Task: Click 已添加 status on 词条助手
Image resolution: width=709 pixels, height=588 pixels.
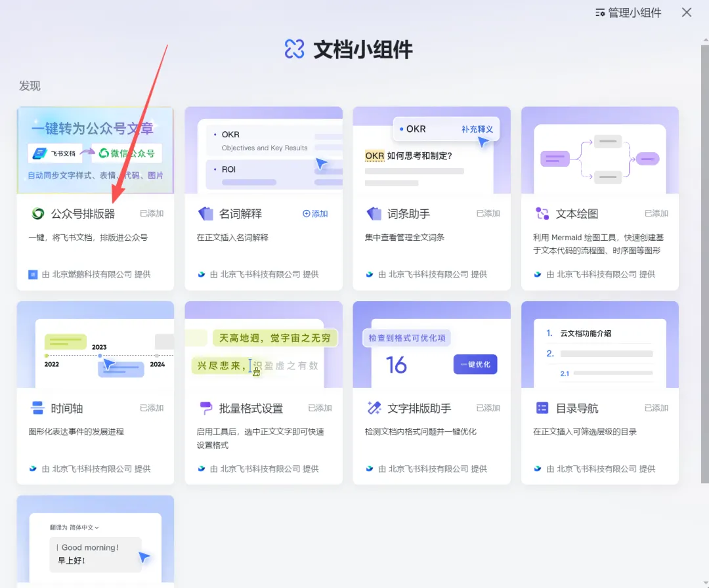Action: pyautogui.click(x=488, y=213)
